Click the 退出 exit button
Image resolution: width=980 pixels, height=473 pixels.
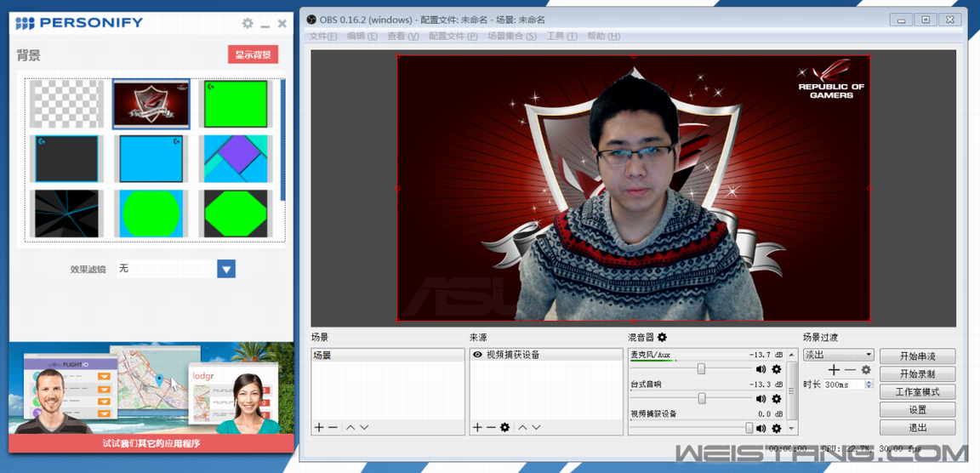[918, 428]
